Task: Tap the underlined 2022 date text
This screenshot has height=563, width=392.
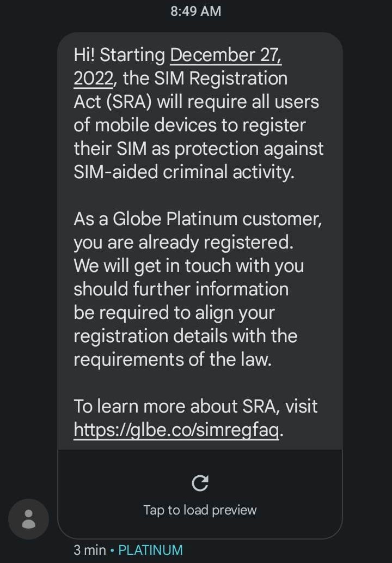Action: pos(94,78)
